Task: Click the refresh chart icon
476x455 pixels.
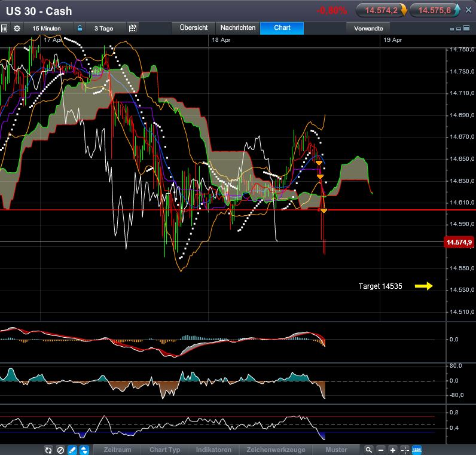Action: click(48, 450)
